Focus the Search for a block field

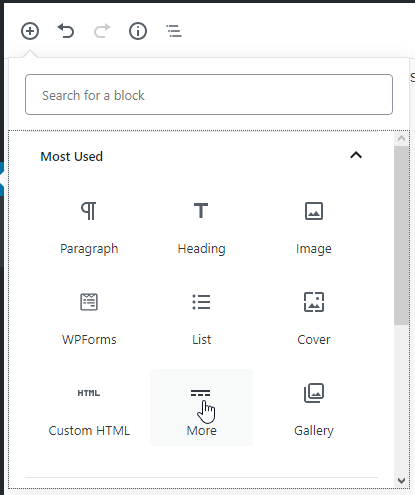tap(209, 95)
